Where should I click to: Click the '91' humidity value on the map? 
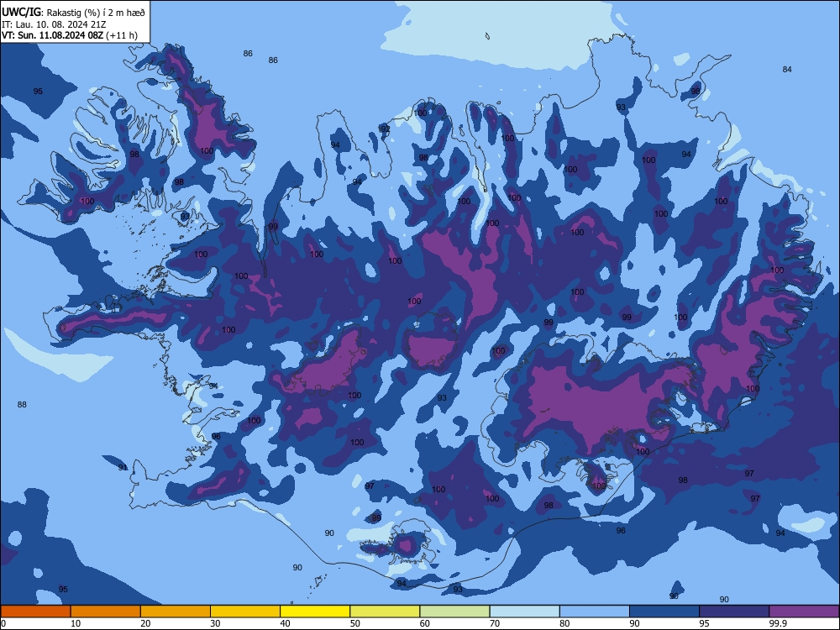click(x=123, y=468)
